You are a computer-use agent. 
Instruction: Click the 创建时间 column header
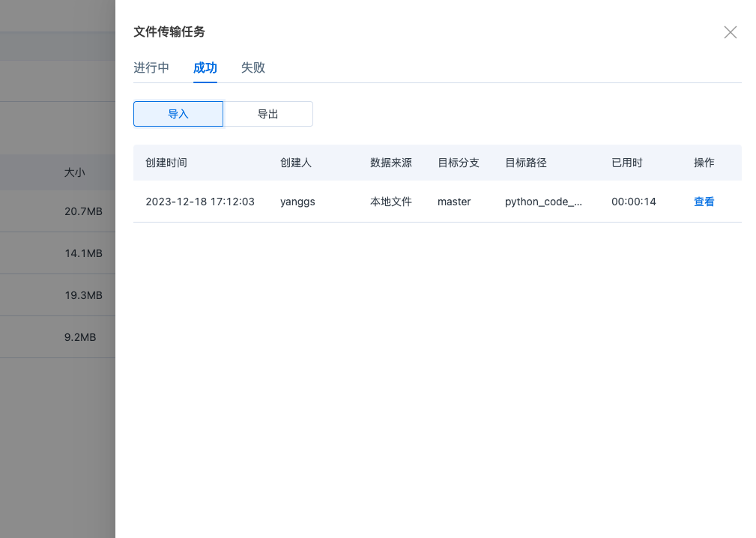[166, 163]
